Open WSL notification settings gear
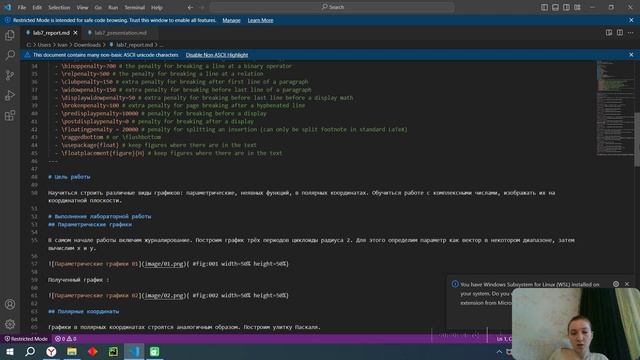 (616, 284)
